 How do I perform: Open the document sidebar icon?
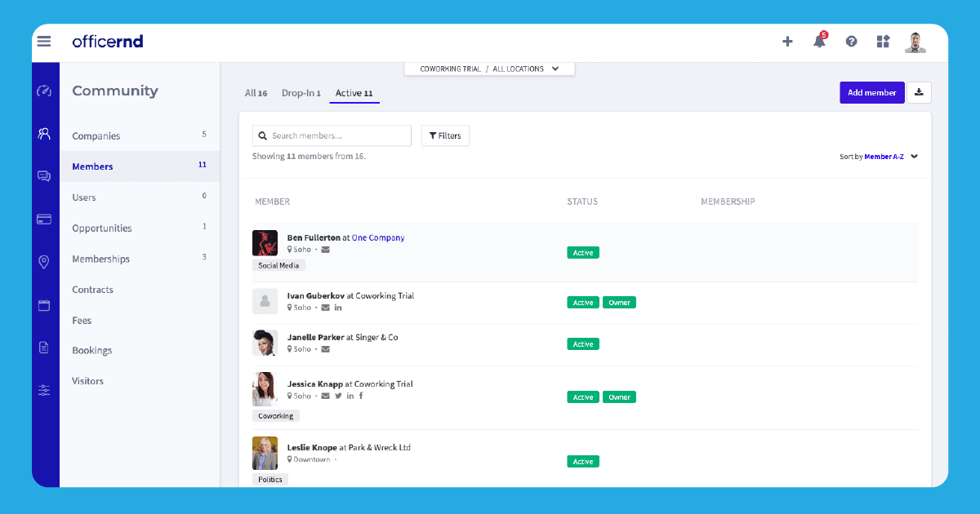click(44, 348)
